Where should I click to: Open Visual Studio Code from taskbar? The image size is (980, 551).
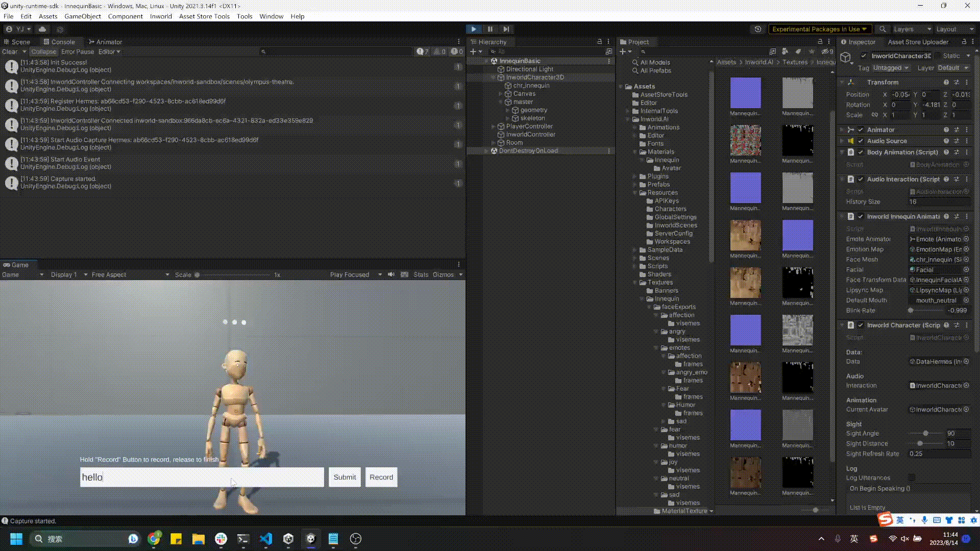[265, 539]
